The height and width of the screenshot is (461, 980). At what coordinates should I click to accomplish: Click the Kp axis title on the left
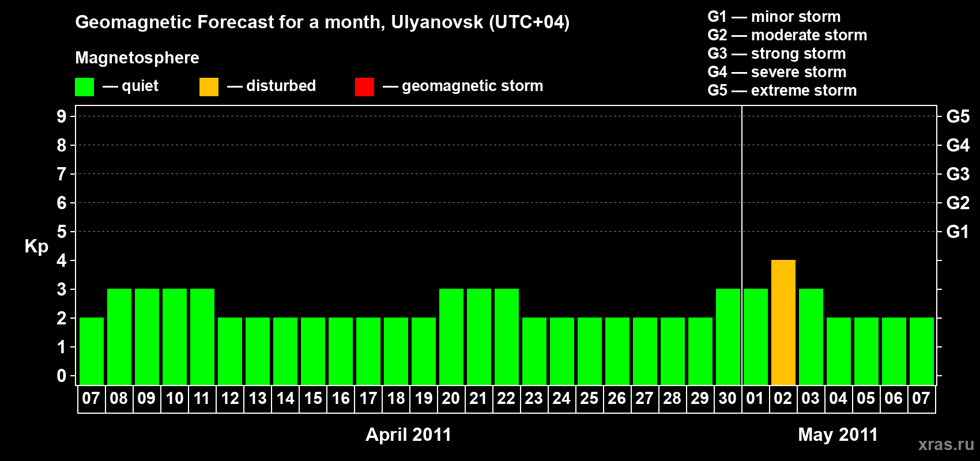click(x=36, y=246)
